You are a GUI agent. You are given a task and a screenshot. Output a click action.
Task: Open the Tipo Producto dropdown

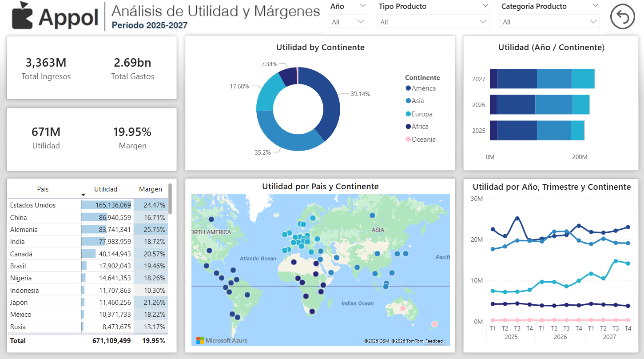[x=433, y=21]
